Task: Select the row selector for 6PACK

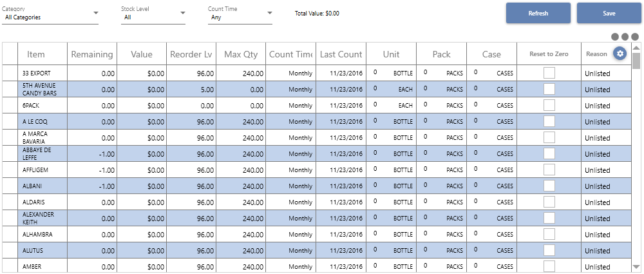Action: pos(10,106)
